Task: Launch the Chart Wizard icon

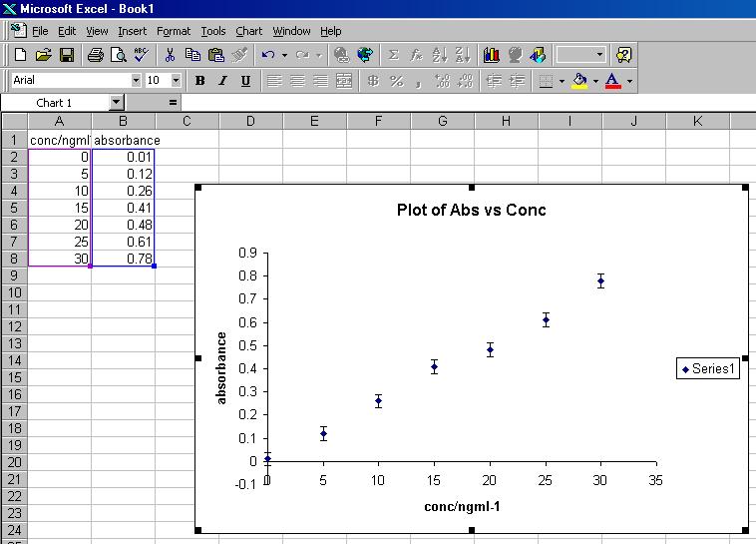Action: click(492, 55)
